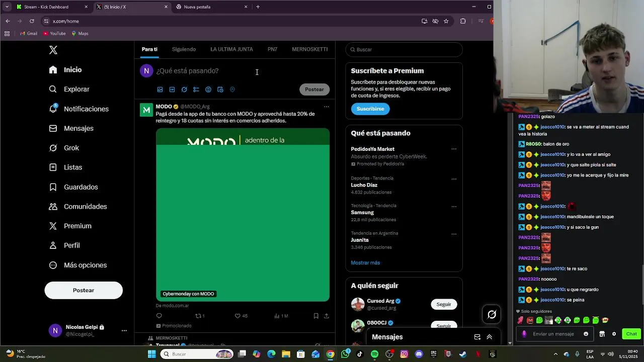This screenshot has height=362, width=644.
Task: Add a GIF to the post composer
Action: 172,89
